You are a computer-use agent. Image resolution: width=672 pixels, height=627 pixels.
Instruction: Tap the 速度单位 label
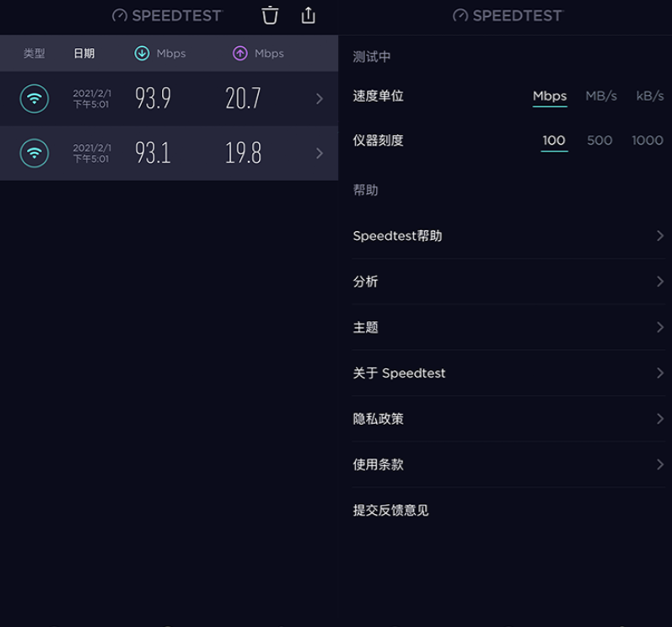click(378, 96)
